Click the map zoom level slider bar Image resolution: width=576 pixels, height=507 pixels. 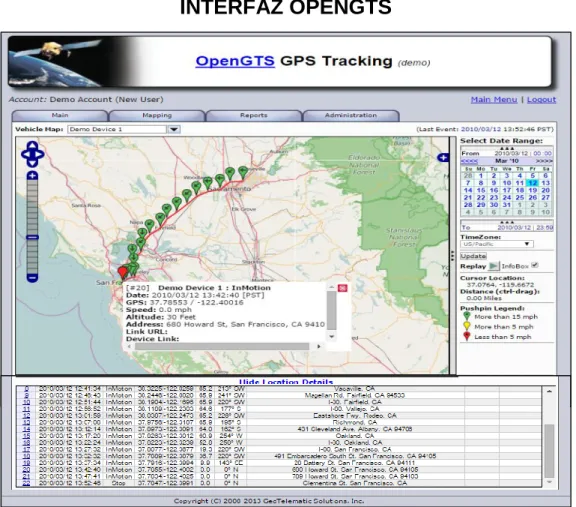(x=32, y=227)
